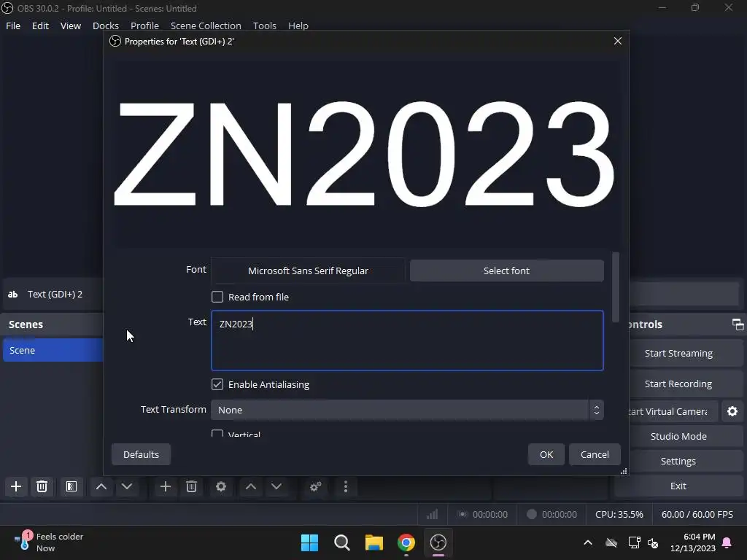The height and width of the screenshot is (560, 747).
Task: Remove selected scene with trash icon
Action: (x=42, y=486)
